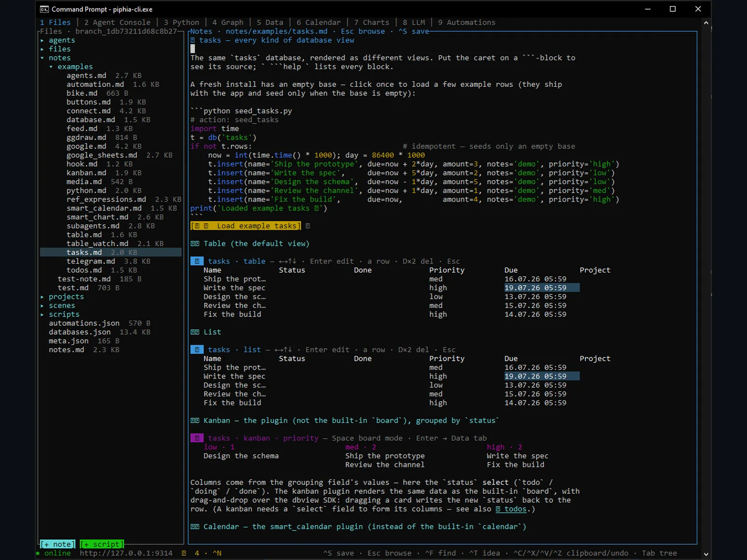Click the heading marker before 'List'
This screenshot has width=747, height=560.
(195, 332)
